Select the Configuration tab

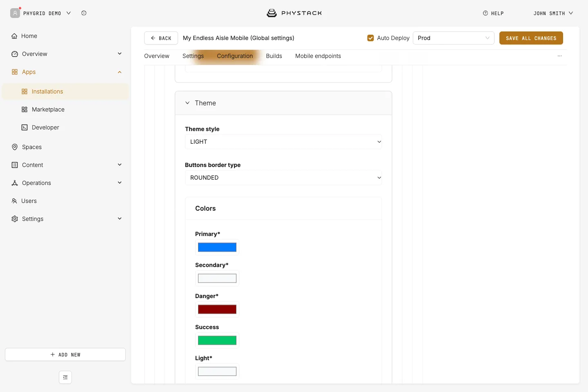tap(235, 56)
